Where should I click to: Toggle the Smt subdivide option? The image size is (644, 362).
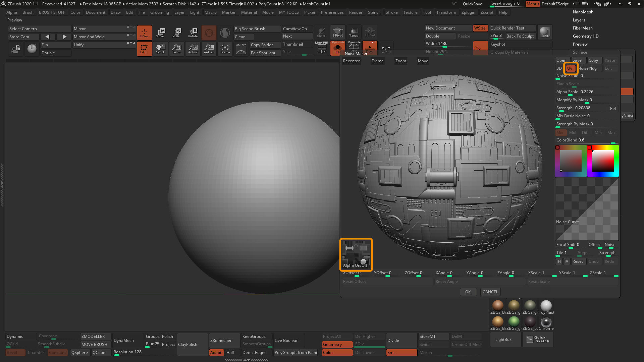[401, 353]
